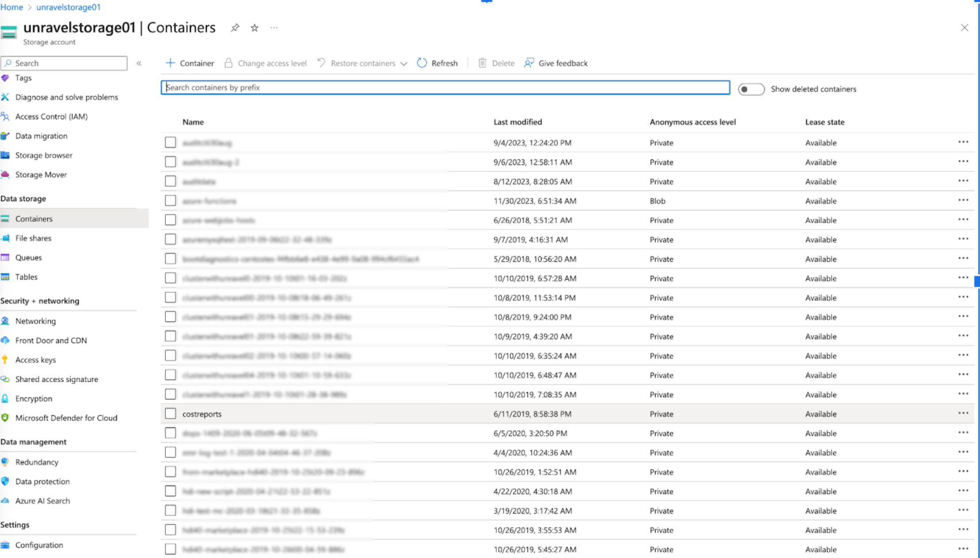Focus the left menu Search box

[64, 63]
